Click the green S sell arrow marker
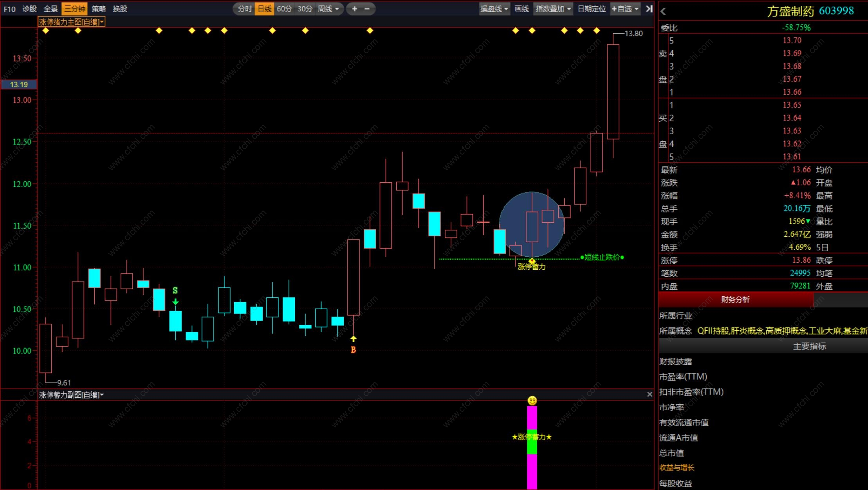 [x=175, y=301]
